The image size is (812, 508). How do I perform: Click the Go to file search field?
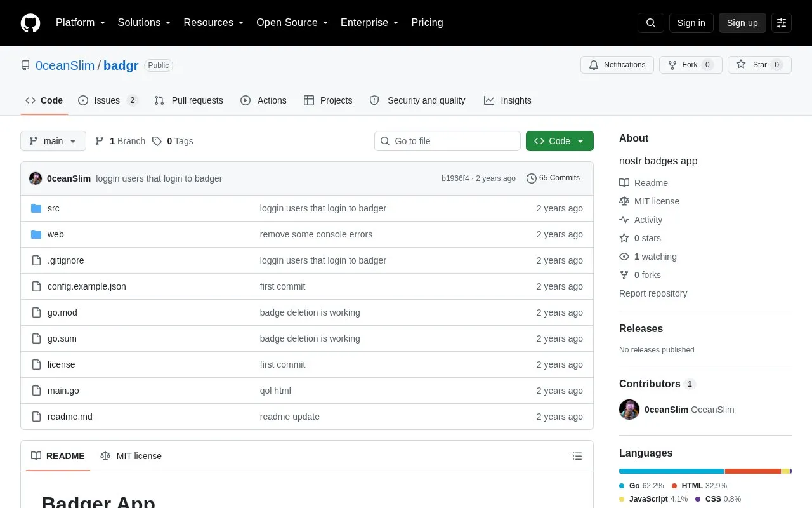pos(447,141)
